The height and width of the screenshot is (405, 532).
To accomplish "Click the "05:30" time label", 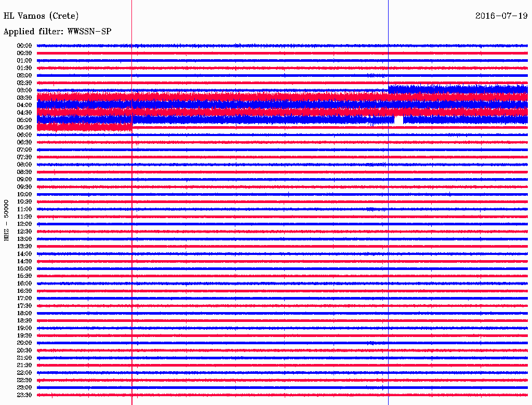I will coord(24,128).
